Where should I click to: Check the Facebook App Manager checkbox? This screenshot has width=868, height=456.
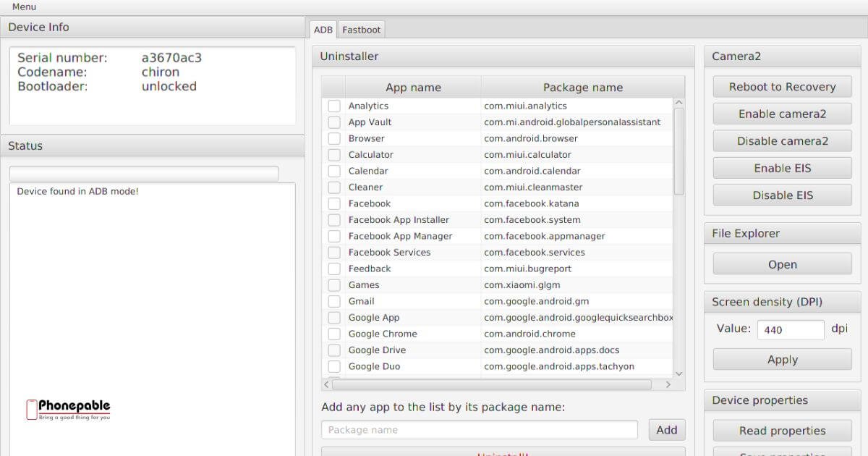[x=334, y=236]
